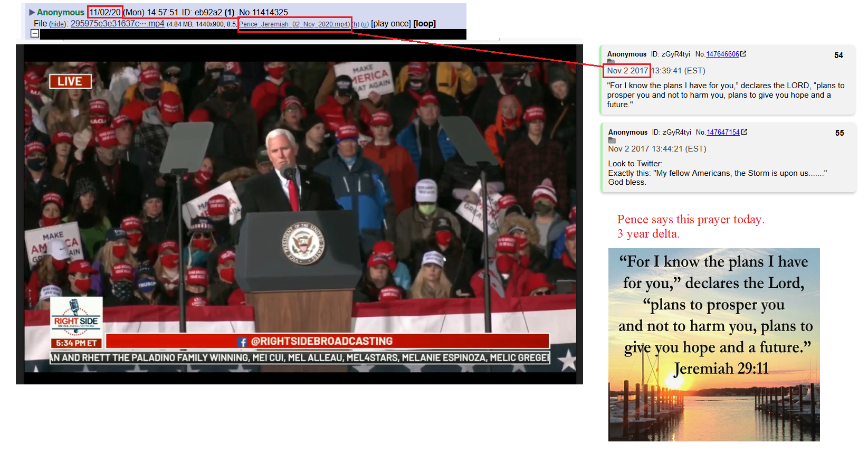Collapse the video with the minus box
This screenshot has height=462, width=868.
35,33
